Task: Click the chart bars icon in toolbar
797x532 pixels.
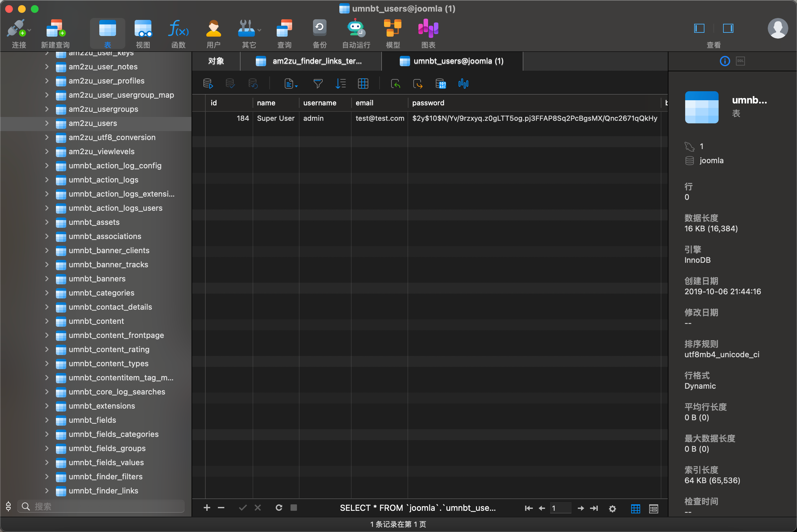Action: point(463,84)
